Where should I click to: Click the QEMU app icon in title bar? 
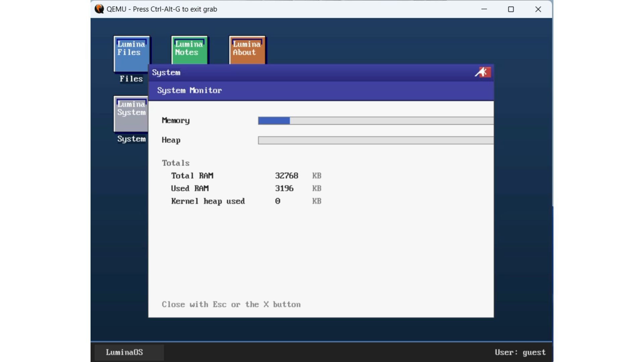click(99, 9)
